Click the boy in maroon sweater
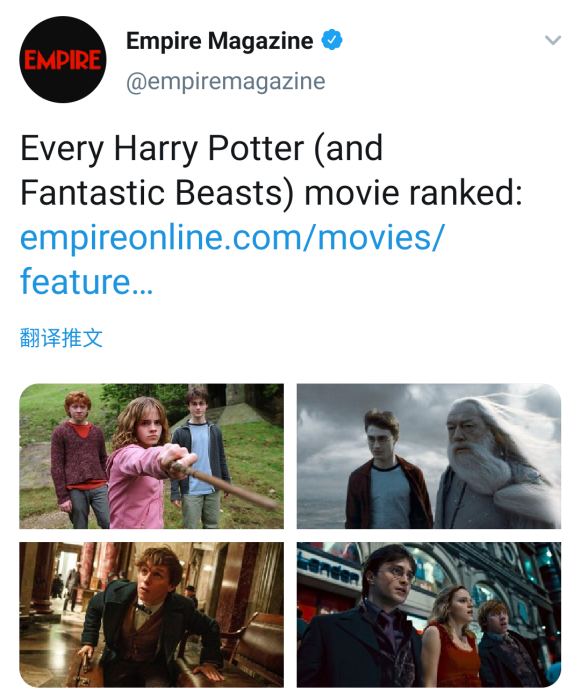Image resolution: width=580 pixels, height=700 pixels. pos(79,460)
